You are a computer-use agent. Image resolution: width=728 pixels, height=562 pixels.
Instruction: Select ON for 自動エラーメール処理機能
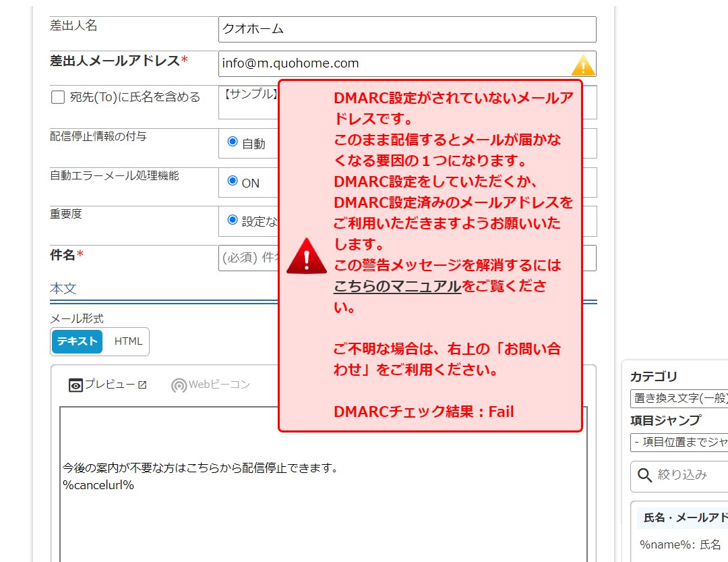tap(233, 181)
